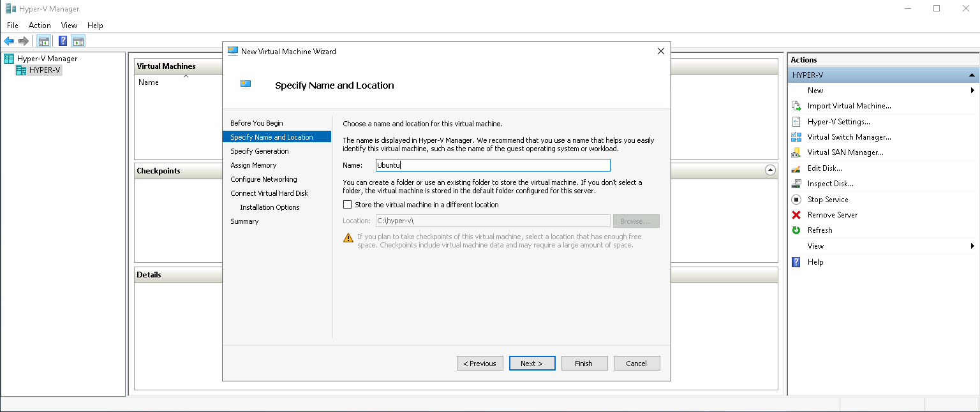This screenshot has height=412, width=980.
Task: Expand the View submenu in Actions pane
Action: (972, 246)
